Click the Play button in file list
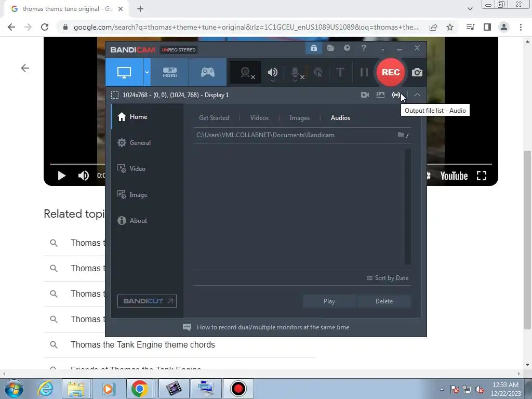The width and height of the screenshot is (532, 399). point(329,301)
